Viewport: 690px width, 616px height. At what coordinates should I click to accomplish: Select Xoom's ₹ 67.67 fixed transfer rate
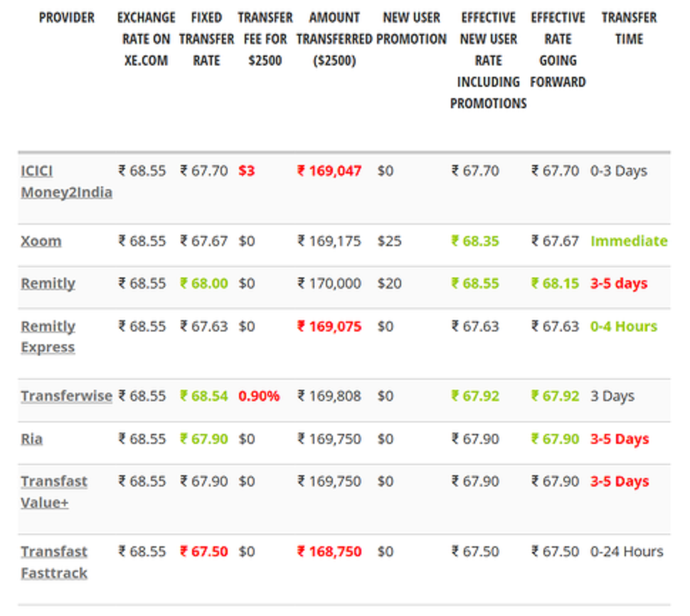point(203,241)
